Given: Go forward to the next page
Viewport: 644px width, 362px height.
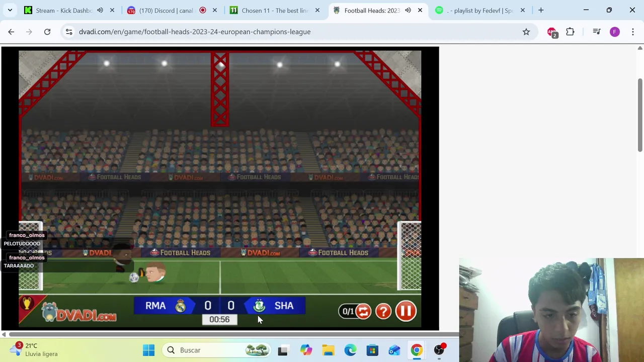Looking at the screenshot, I should click(29, 32).
